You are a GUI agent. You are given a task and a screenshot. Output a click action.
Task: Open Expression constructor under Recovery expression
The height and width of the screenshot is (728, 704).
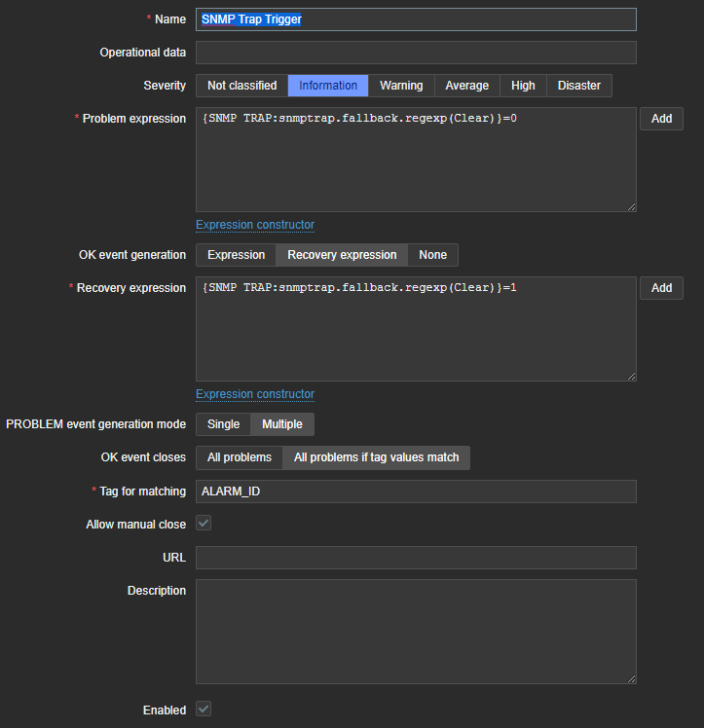[255, 394]
